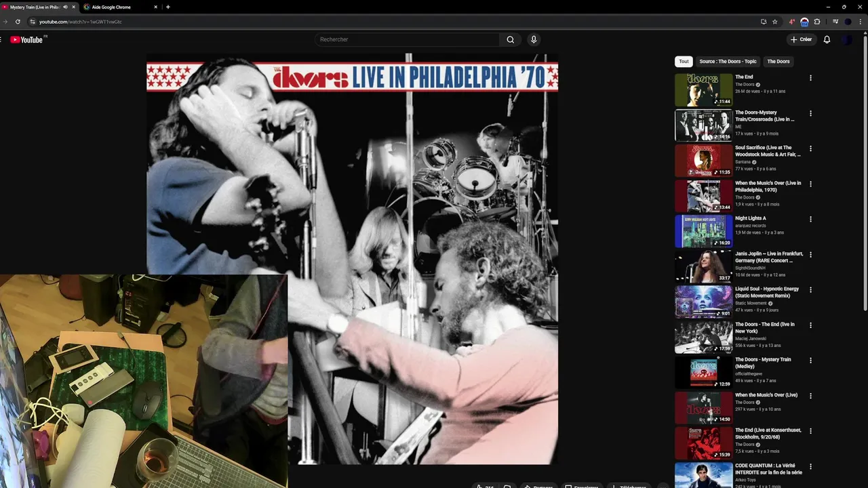Open 'CODE QUANTUM : La Vérité' title
Viewport: 868px width, 488px height.
coord(768,469)
